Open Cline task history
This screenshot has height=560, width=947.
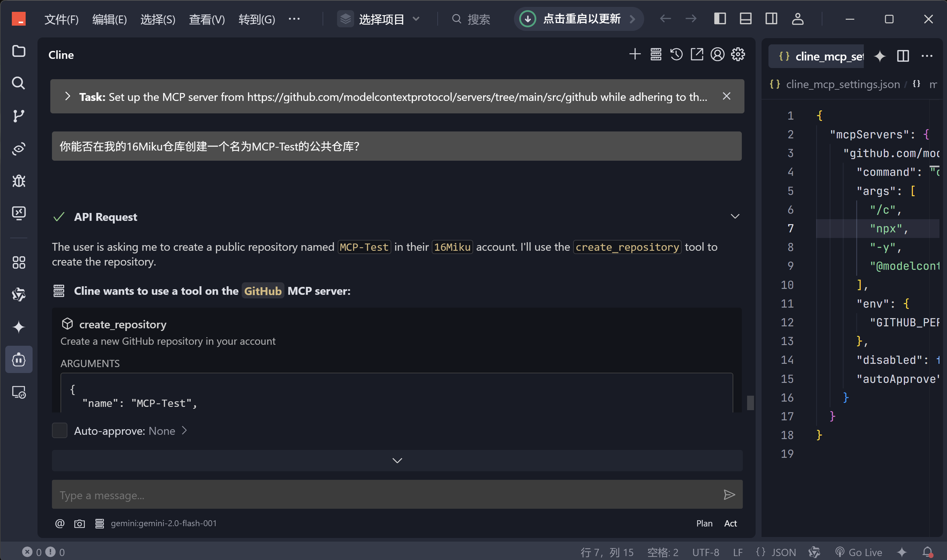(676, 55)
